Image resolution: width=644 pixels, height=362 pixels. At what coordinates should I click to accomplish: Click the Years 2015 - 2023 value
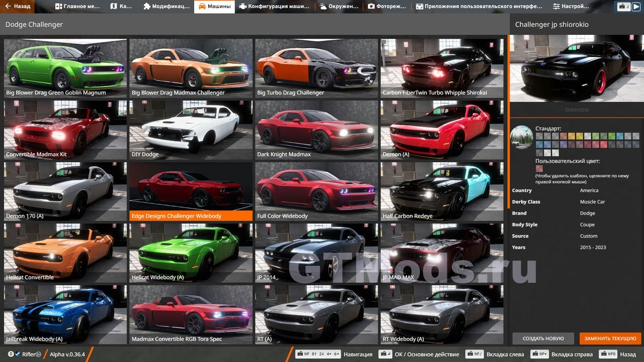coord(593,247)
